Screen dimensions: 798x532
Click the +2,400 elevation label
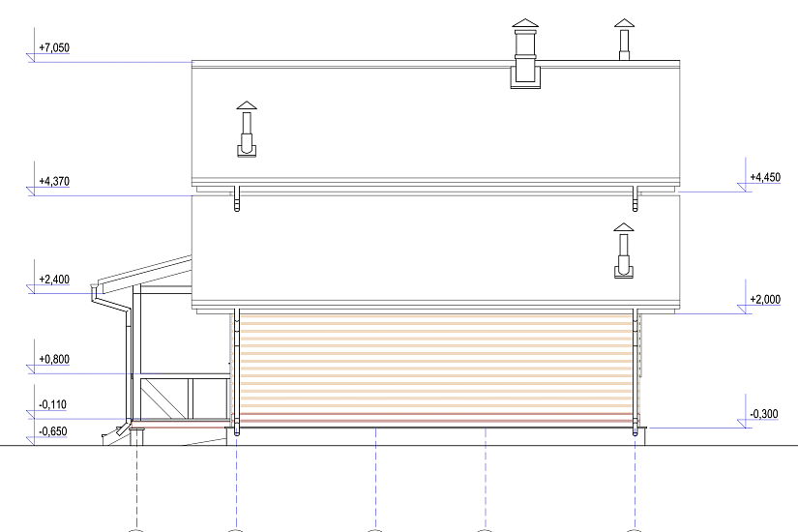coord(54,280)
